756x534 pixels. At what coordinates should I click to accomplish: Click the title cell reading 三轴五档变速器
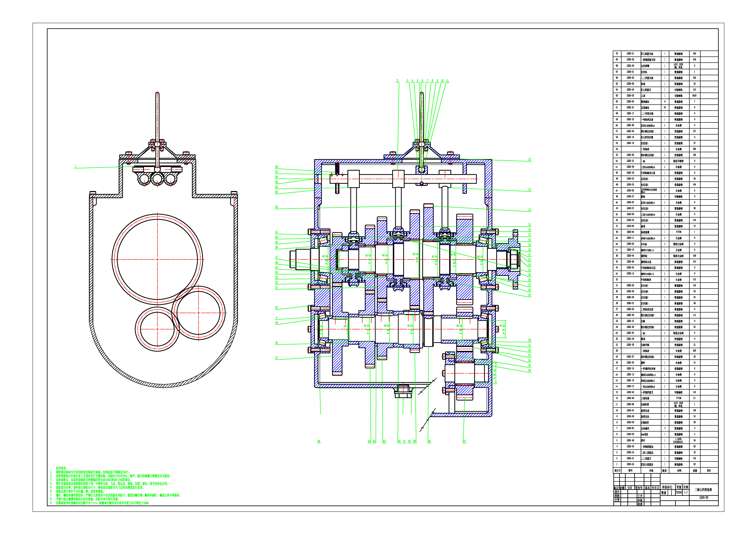point(703,490)
